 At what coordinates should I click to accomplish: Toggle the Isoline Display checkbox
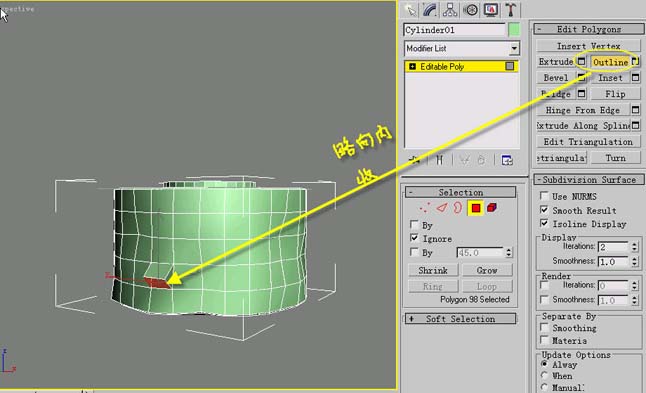pyautogui.click(x=544, y=223)
